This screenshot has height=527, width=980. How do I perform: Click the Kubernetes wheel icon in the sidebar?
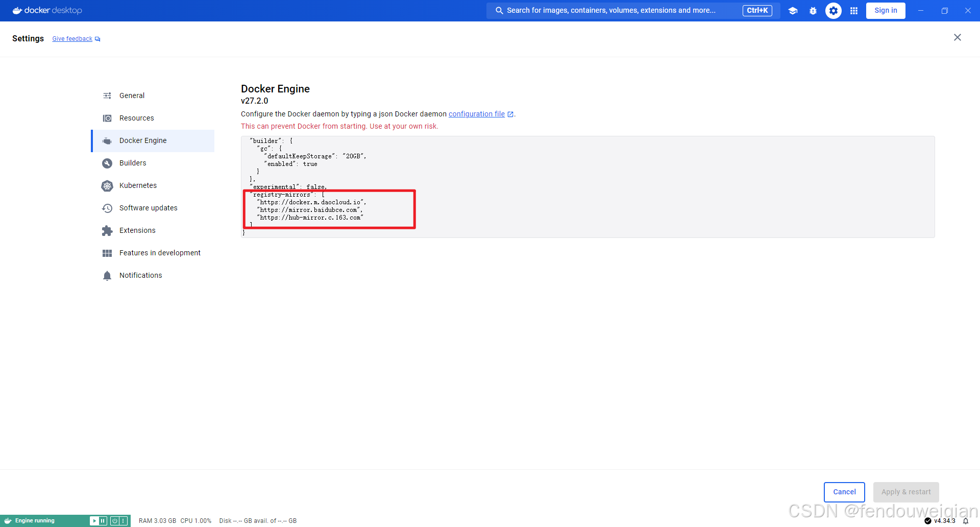[x=107, y=185]
